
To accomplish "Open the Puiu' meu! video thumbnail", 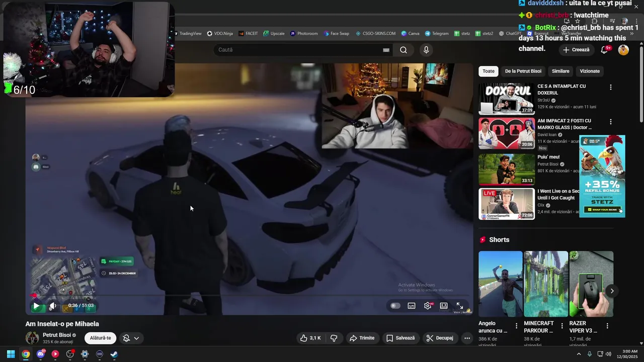I will point(507,169).
